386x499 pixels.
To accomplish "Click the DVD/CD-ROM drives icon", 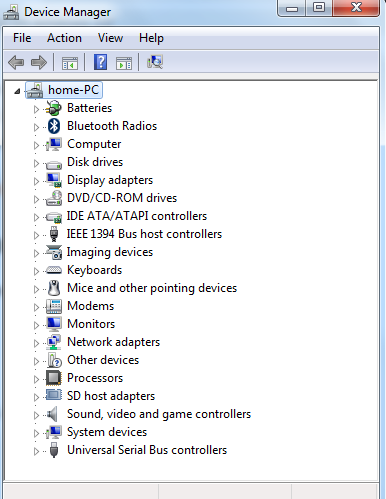I will point(54,198).
